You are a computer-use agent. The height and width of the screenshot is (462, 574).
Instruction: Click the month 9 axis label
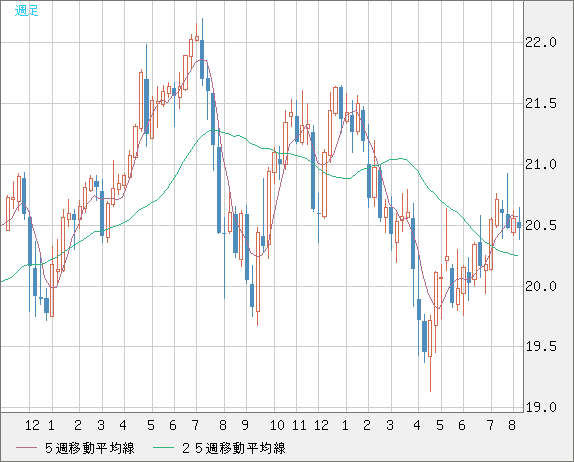(245, 425)
